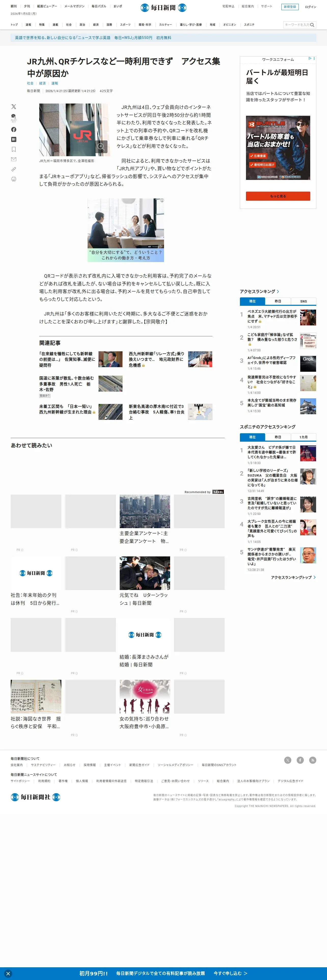The width and height of the screenshot is (327, 980).
Task: Focus the キーワードを入力 search field
Action: pos(296,25)
